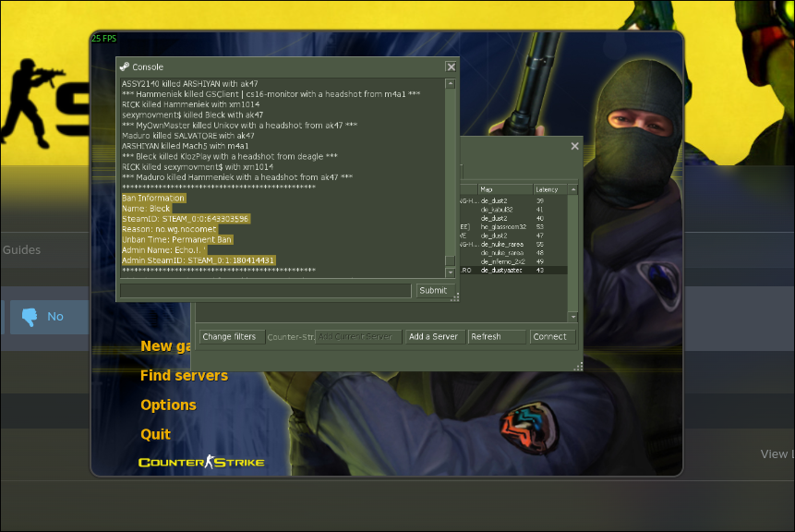The width and height of the screenshot is (795, 532).
Task: Click the server list scrollbar up arrow
Action: coord(572,189)
